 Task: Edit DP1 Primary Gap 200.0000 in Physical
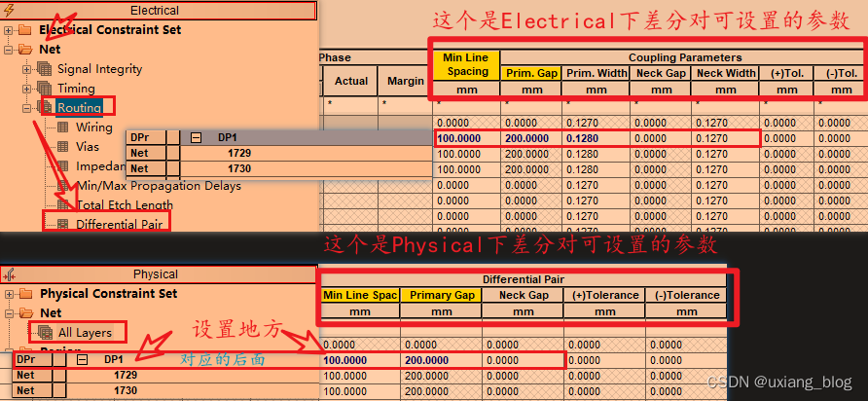[x=441, y=360]
